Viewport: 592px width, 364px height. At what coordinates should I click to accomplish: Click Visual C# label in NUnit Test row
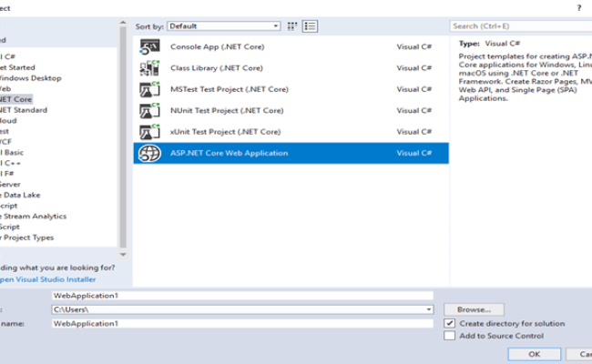coord(413,110)
